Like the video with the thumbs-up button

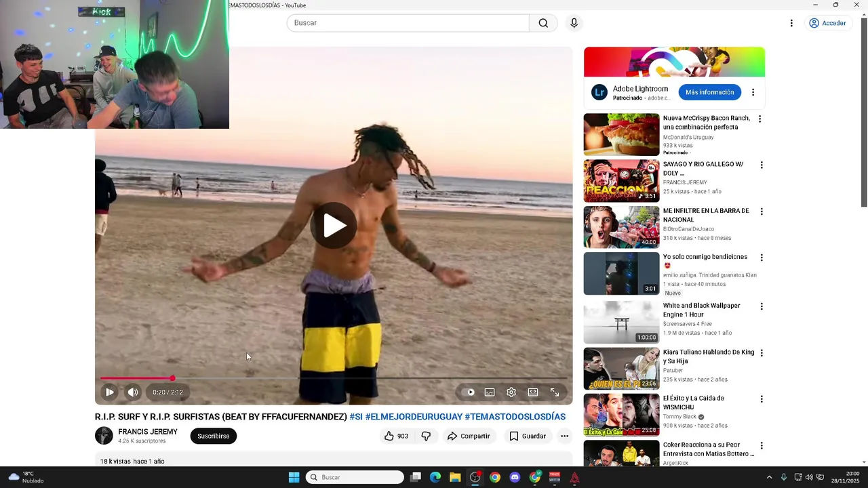pos(397,436)
